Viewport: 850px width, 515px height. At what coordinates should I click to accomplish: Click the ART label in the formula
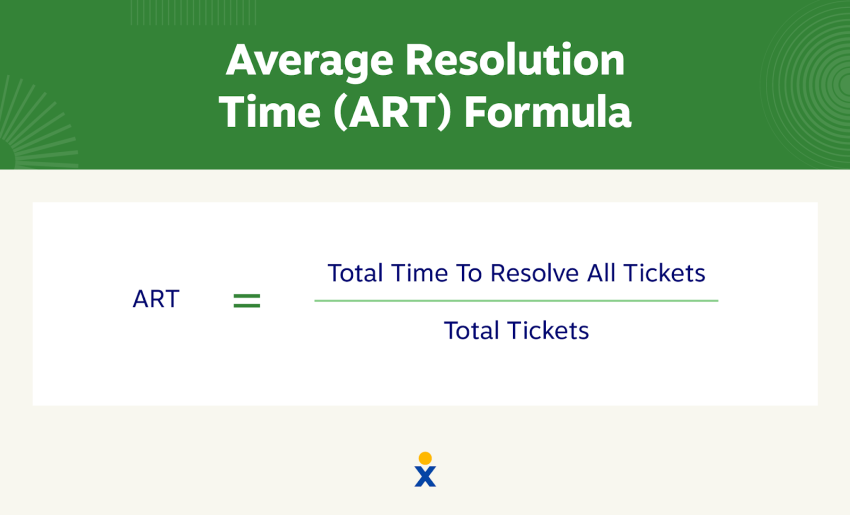(156, 299)
